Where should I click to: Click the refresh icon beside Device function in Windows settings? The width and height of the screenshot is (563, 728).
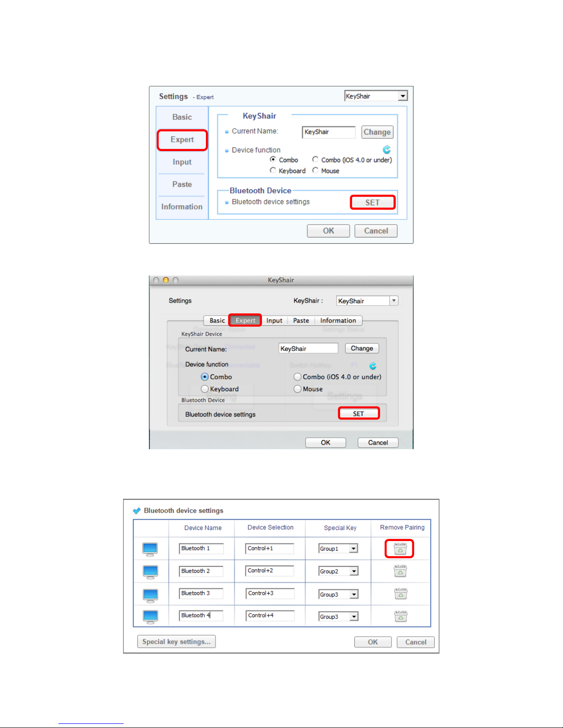pos(387,149)
